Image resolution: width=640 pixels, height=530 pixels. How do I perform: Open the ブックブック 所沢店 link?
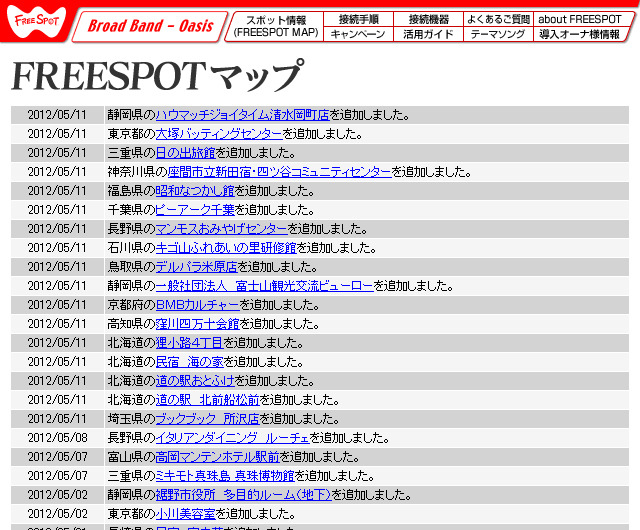(207, 419)
